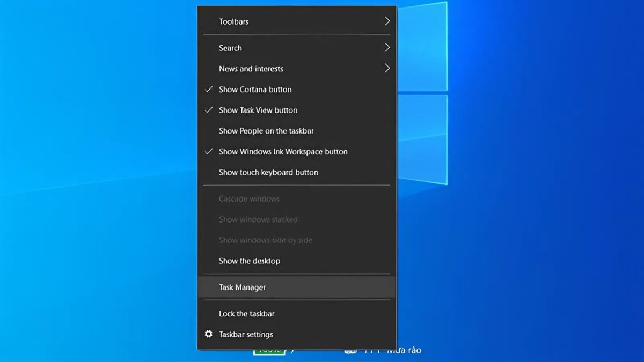Click the Taskbar settings gear icon
644x362 pixels.
click(x=208, y=334)
